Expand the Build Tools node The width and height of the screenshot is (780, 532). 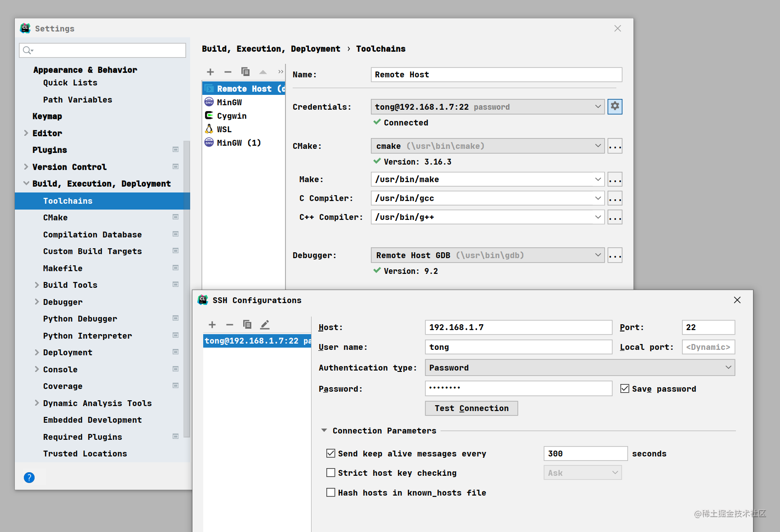(x=37, y=285)
